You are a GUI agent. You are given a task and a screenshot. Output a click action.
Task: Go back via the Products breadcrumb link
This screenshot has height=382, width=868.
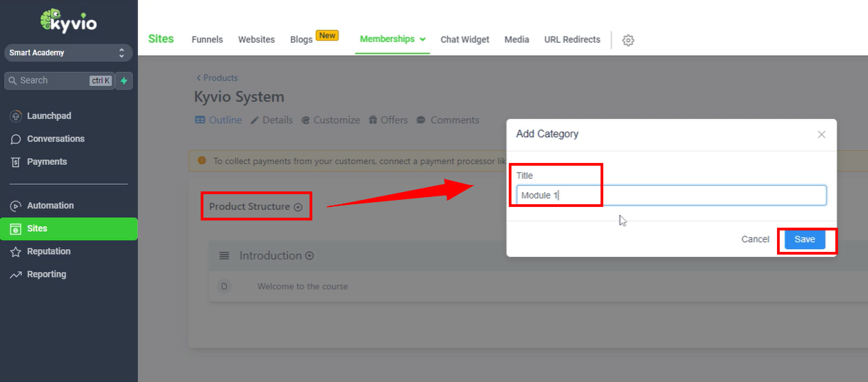(217, 78)
